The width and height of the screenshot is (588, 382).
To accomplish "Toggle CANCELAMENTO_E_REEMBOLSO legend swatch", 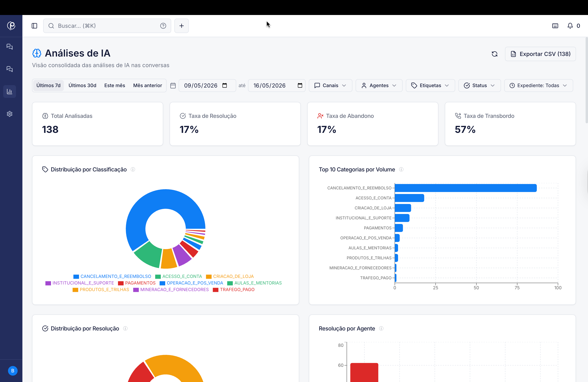I will pos(76,276).
